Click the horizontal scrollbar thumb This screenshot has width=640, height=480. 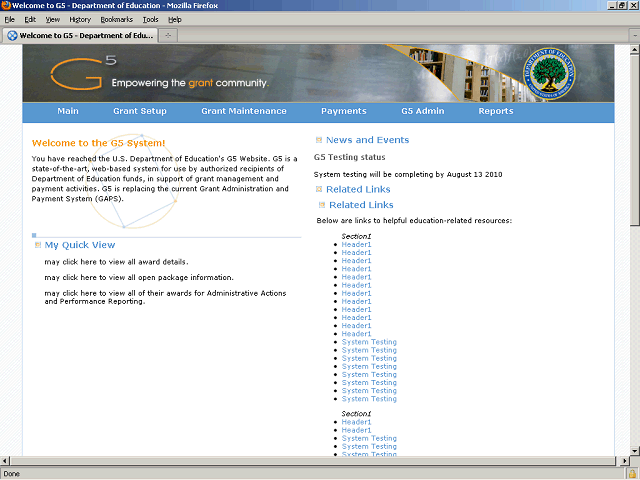313,461
